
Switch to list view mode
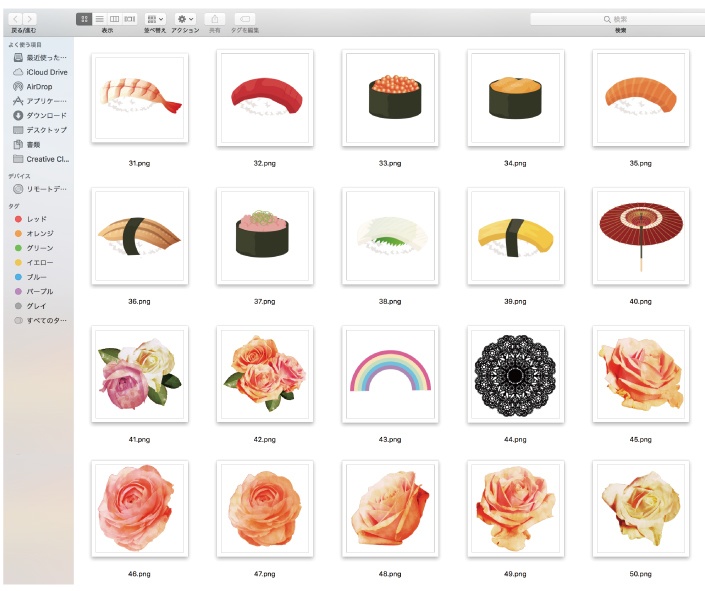[99, 19]
